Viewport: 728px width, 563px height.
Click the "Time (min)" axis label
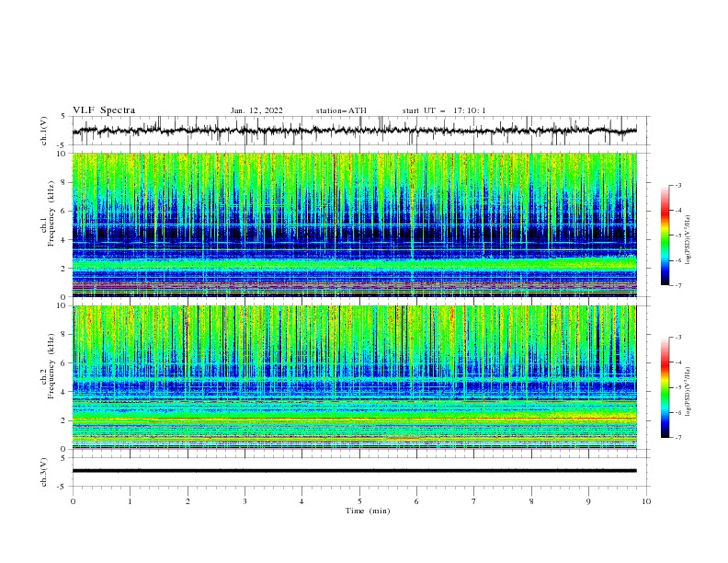point(368,511)
